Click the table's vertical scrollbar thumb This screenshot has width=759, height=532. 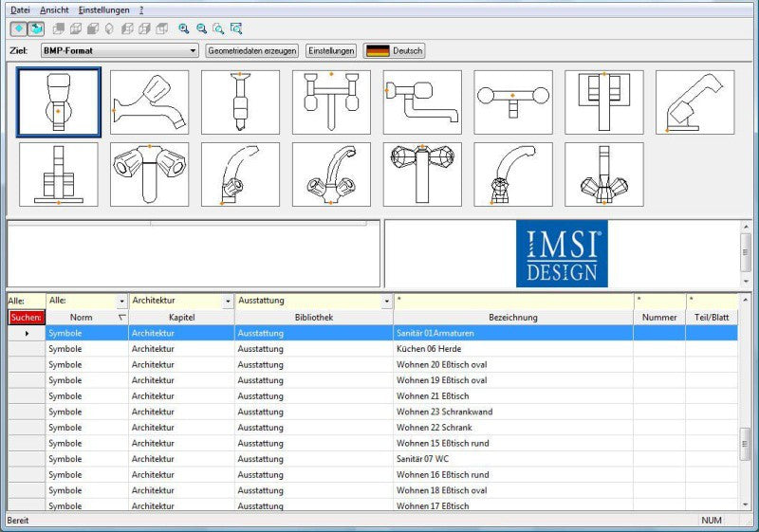pos(746,445)
